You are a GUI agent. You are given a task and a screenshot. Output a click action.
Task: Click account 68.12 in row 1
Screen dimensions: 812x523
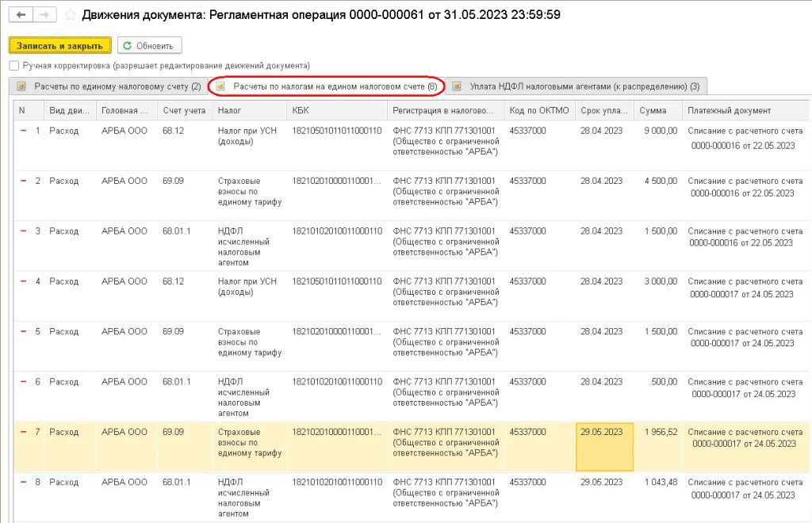[173, 131]
